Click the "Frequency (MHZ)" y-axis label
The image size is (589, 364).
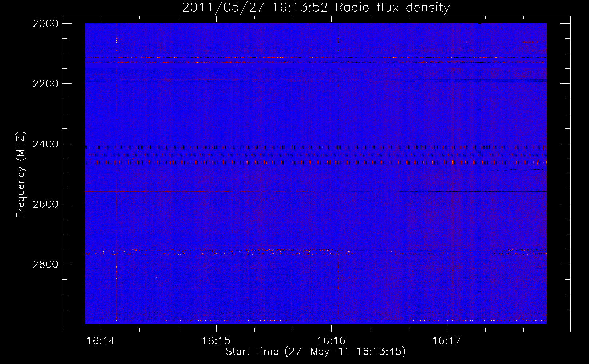[21, 175]
